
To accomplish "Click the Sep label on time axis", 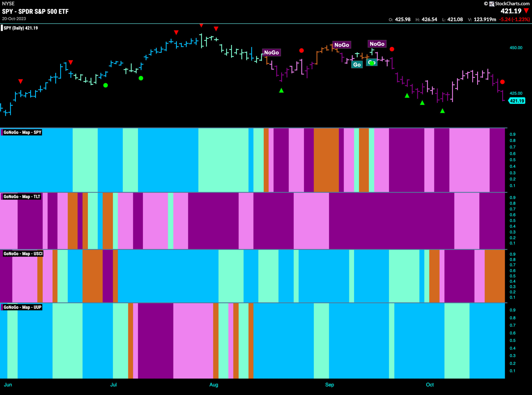I will click(329, 385).
